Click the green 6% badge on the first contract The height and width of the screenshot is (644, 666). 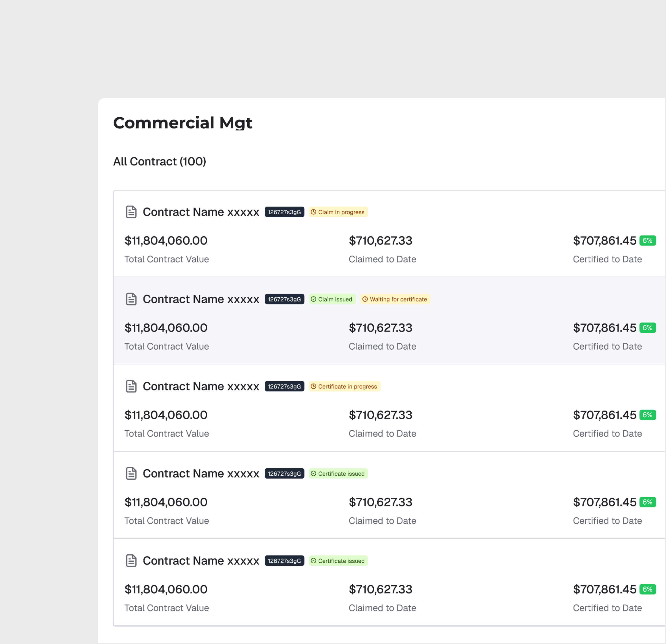pos(648,240)
